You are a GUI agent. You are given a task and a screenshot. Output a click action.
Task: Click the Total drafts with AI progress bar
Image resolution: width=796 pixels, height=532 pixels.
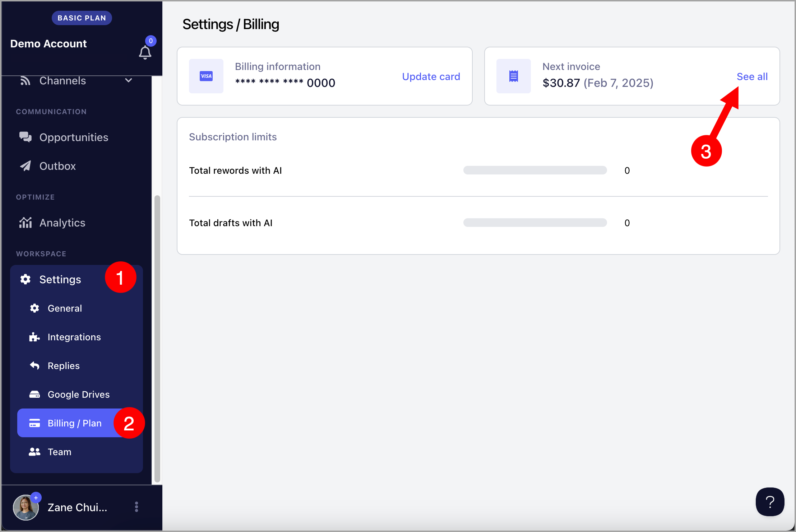click(x=535, y=223)
